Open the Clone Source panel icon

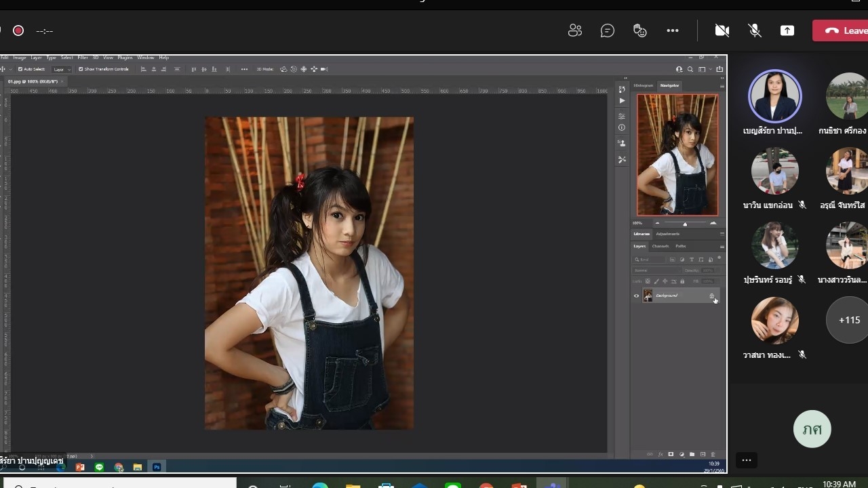[x=622, y=143]
